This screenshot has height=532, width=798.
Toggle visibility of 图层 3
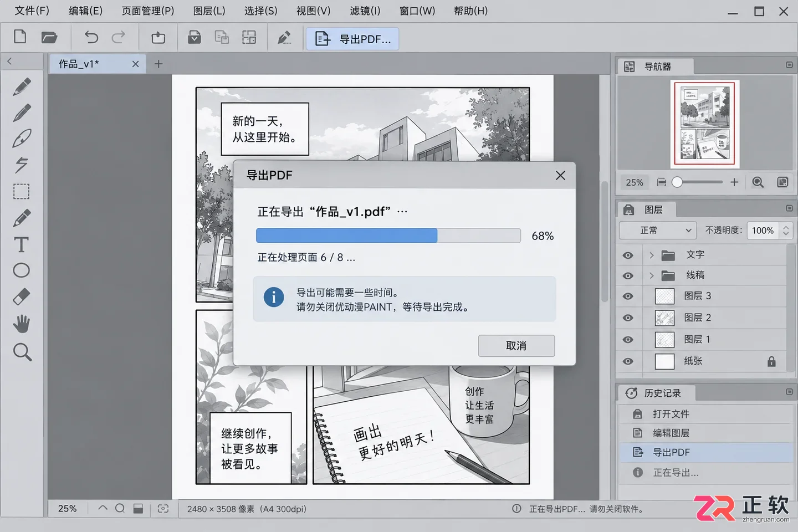[x=628, y=296]
